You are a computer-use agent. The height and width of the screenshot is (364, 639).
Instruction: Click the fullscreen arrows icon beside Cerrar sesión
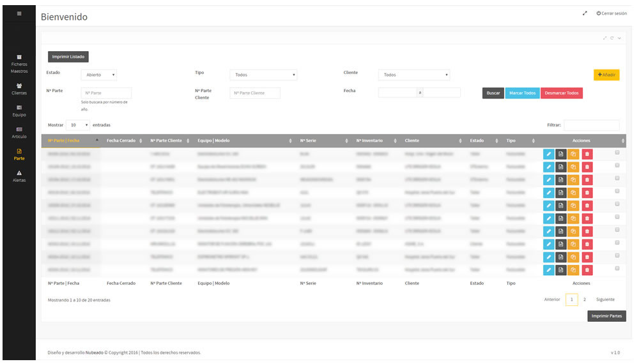585,13
